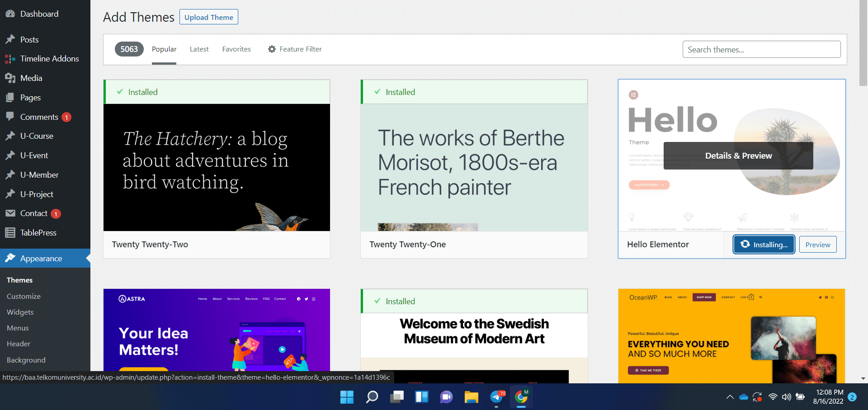Click the Comments menu label
Viewport: 868px width, 410px height.
click(x=39, y=117)
